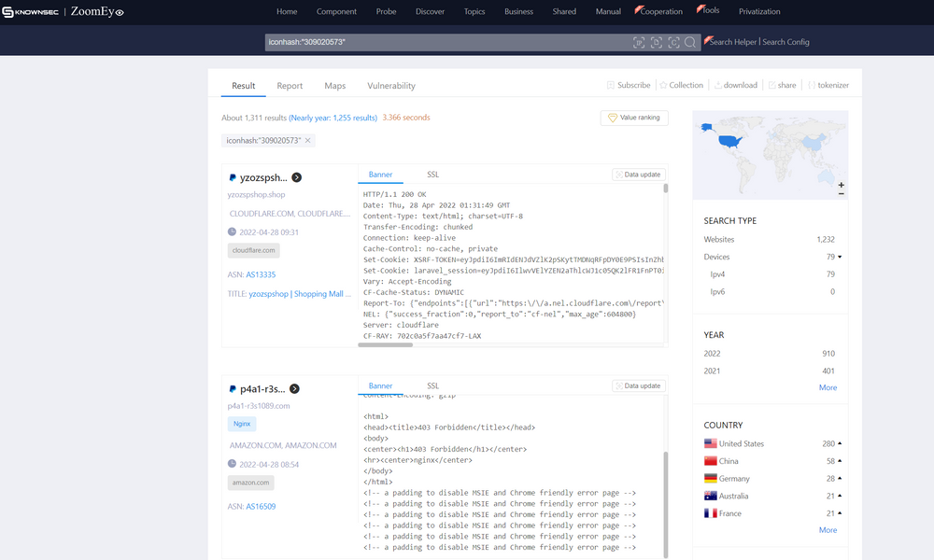934x560 pixels.
Task: Select the Result tab
Action: [243, 86]
